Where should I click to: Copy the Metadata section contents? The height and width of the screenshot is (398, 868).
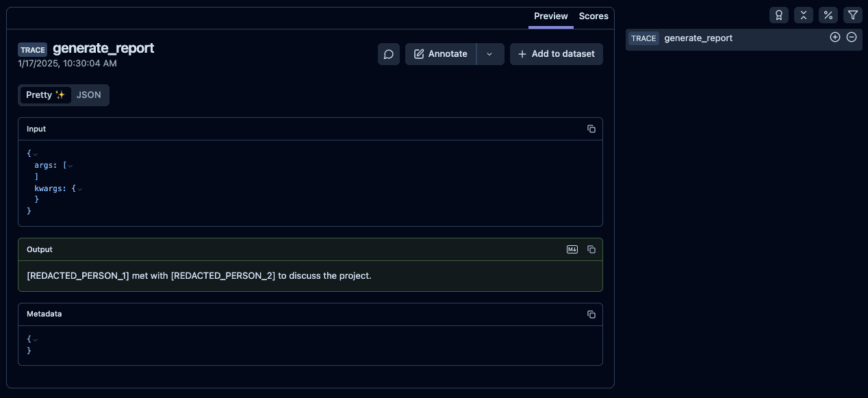591,314
